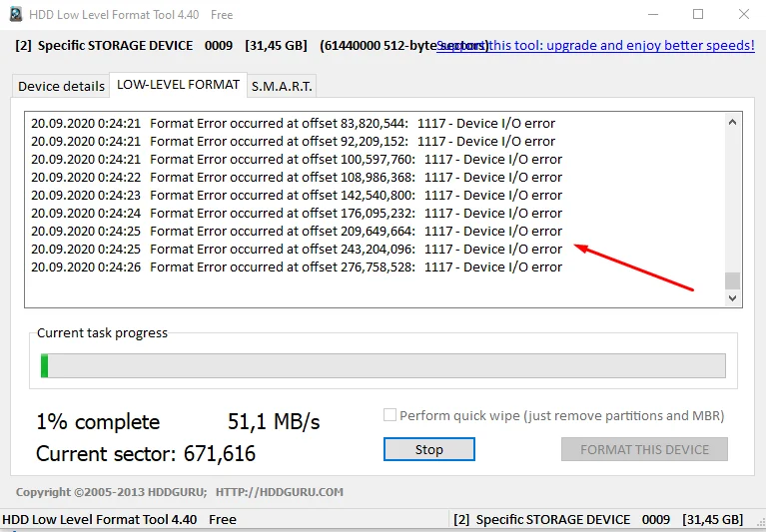Click the log scrollbar up arrow
This screenshot has width=766, height=532.
732,122
